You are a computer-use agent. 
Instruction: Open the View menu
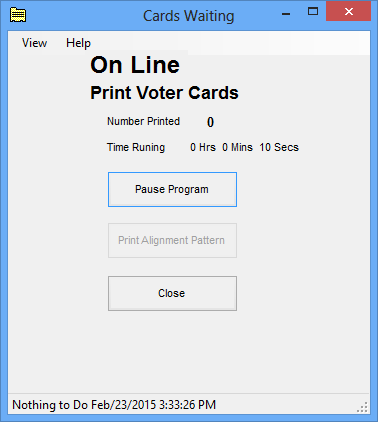pos(34,43)
